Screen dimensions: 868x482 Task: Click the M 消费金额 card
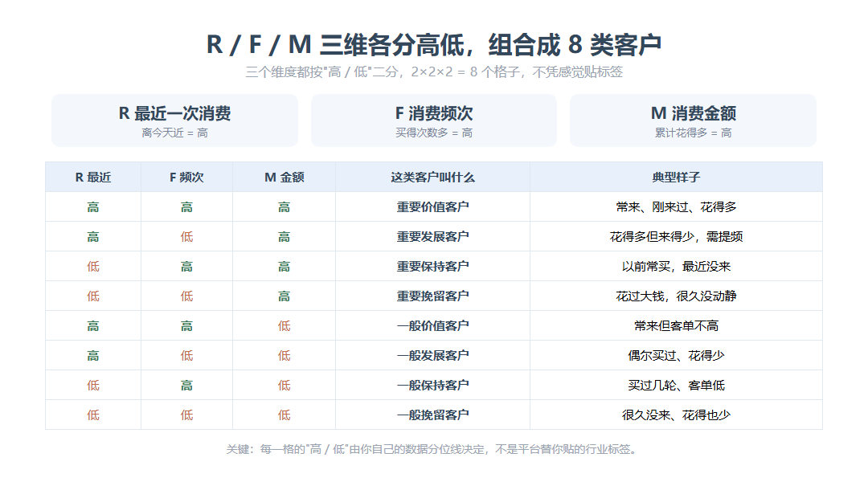click(693, 120)
